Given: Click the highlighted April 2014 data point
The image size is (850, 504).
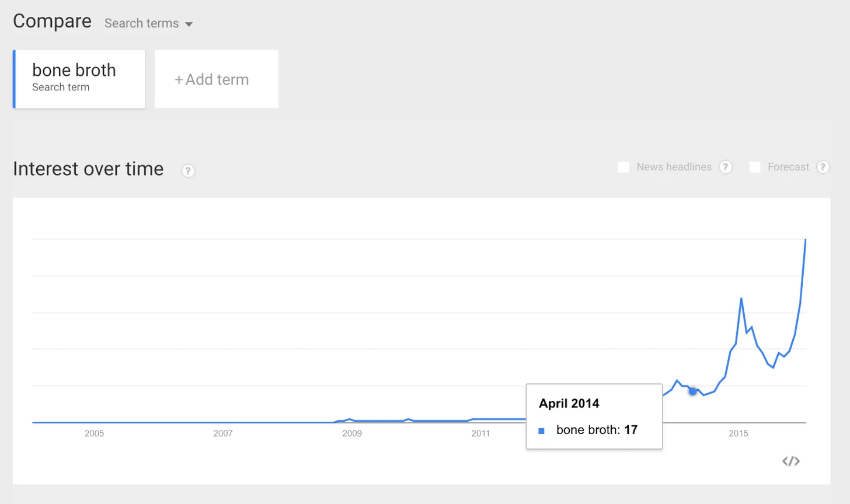Looking at the screenshot, I should 692,391.
